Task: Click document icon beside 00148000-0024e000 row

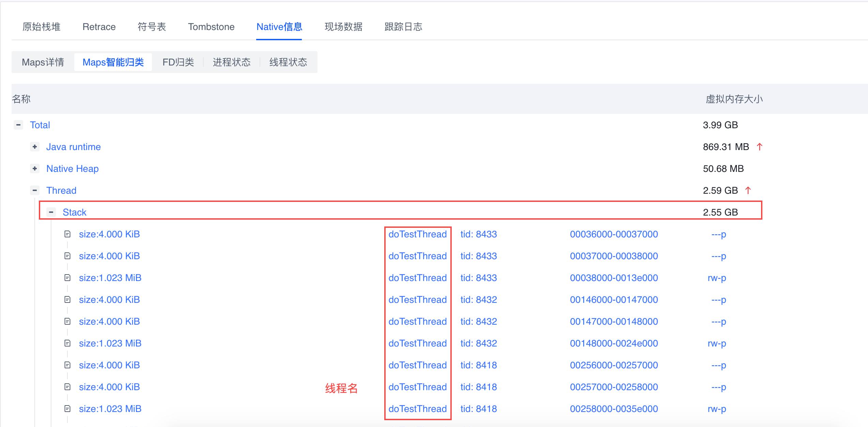Action: (67, 343)
